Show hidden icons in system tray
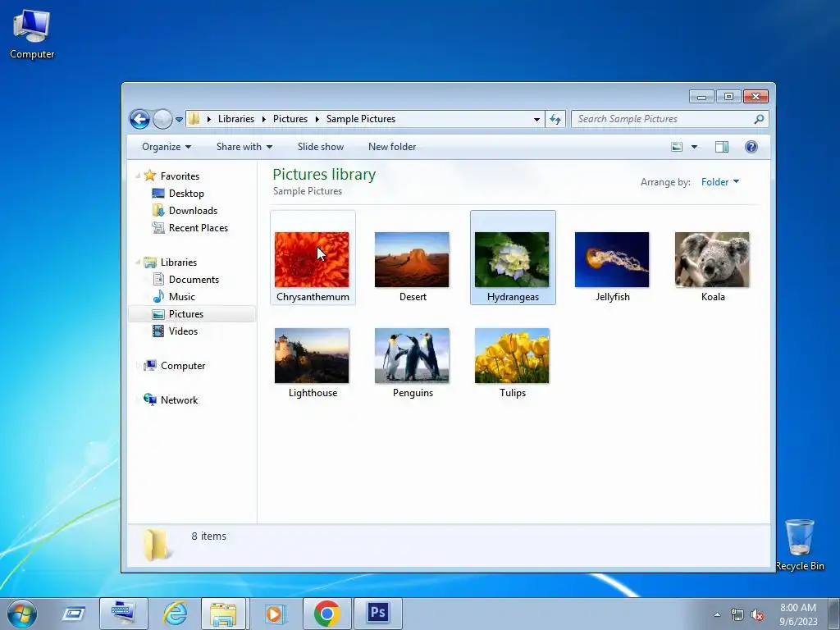Viewport: 840px width, 630px height. pos(717,614)
